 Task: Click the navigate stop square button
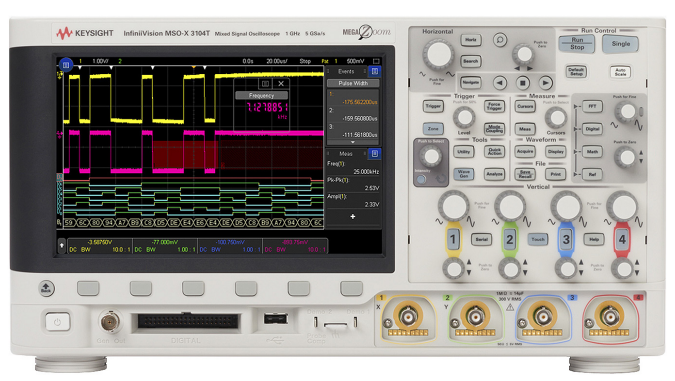523,82
